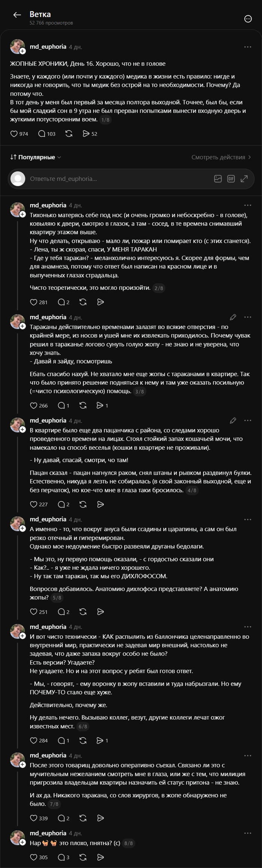Image resolution: width=262 pixels, height=868 pixels.
Task: Expand the Популярные sort dropdown
Action: pos(36,157)
